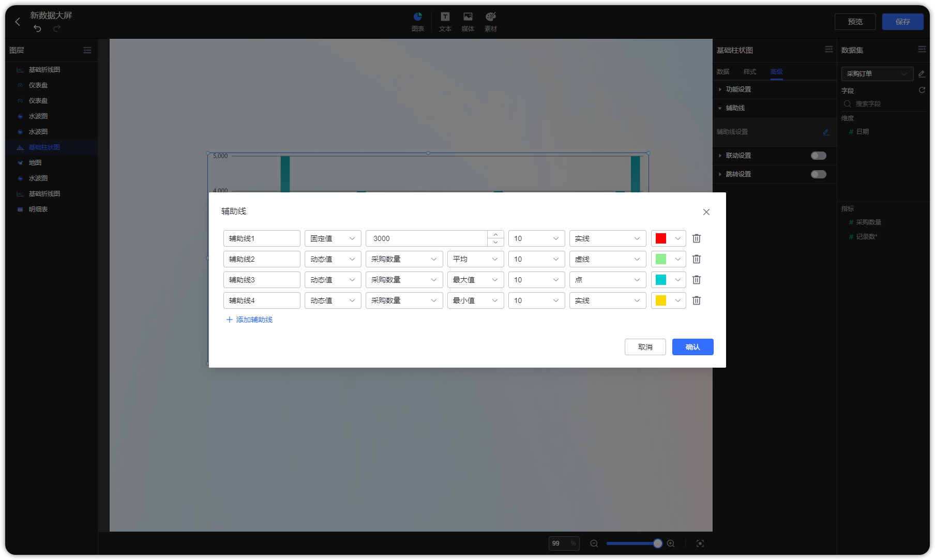935x560 pixels.
Task: Click the 数据集 panel menu icon
Action: 922,49
